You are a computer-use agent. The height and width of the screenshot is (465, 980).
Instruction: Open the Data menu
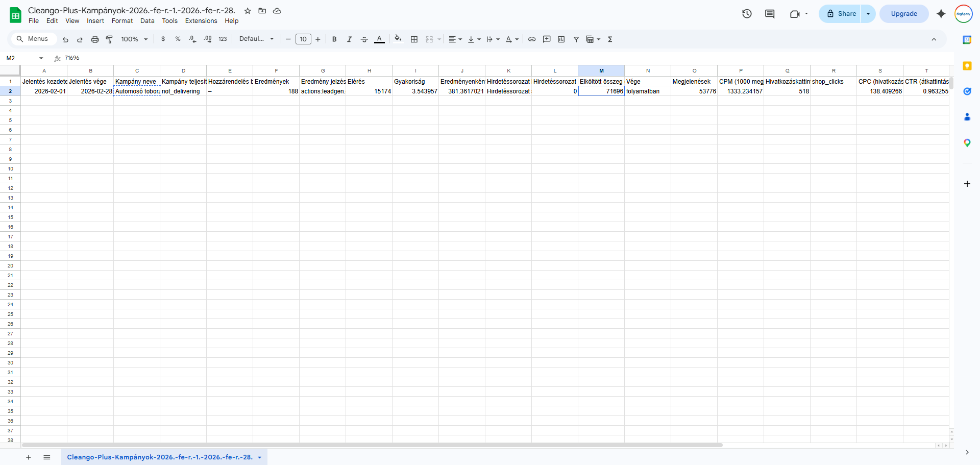click(x=148, y=21)
